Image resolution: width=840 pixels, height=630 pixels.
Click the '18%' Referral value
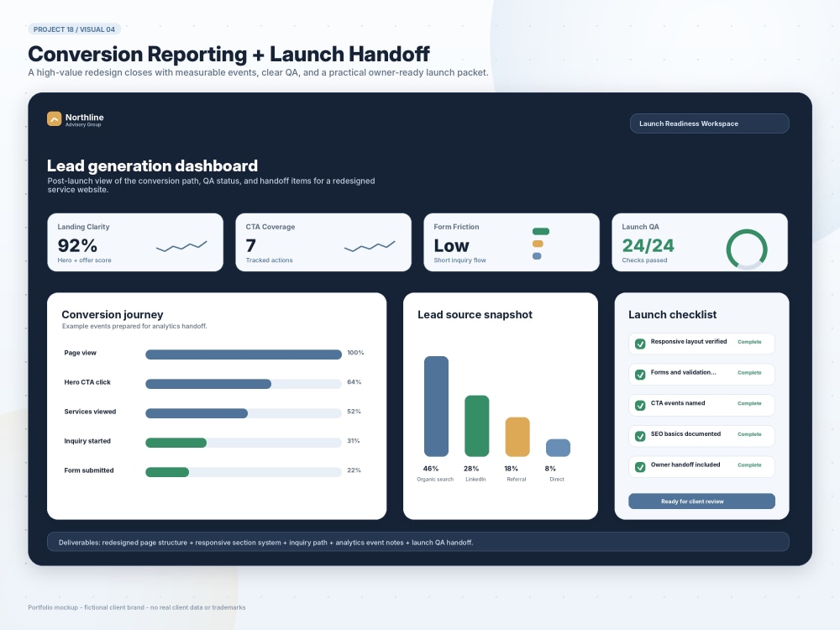point(511,468)
